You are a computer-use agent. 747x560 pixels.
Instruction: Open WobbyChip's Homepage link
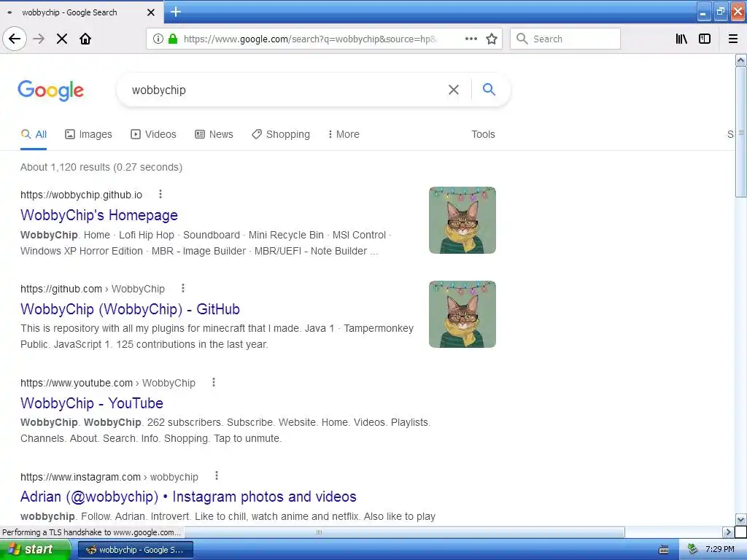(99, 215)
